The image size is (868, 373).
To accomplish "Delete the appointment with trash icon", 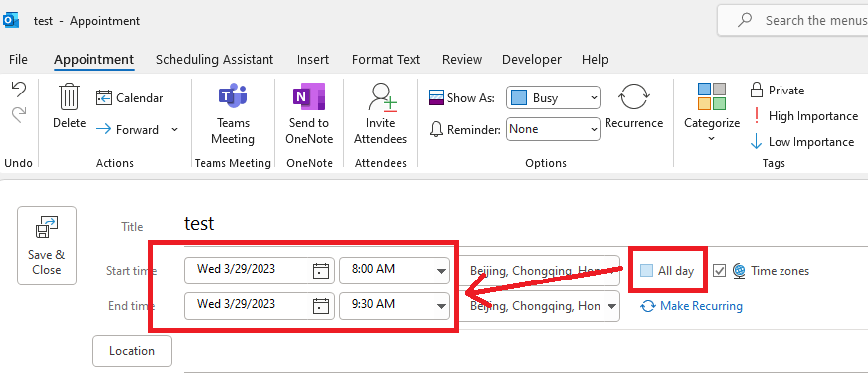I will [x=69, y=106].
